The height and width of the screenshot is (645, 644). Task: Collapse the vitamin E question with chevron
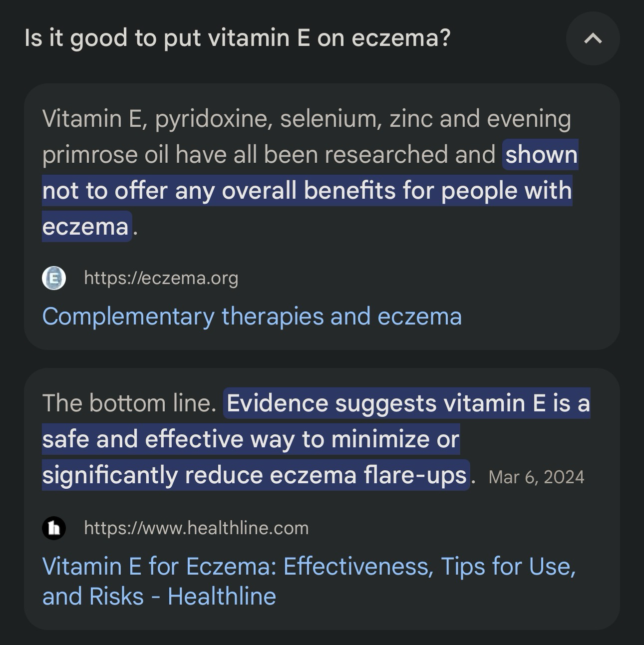point(593,38)
